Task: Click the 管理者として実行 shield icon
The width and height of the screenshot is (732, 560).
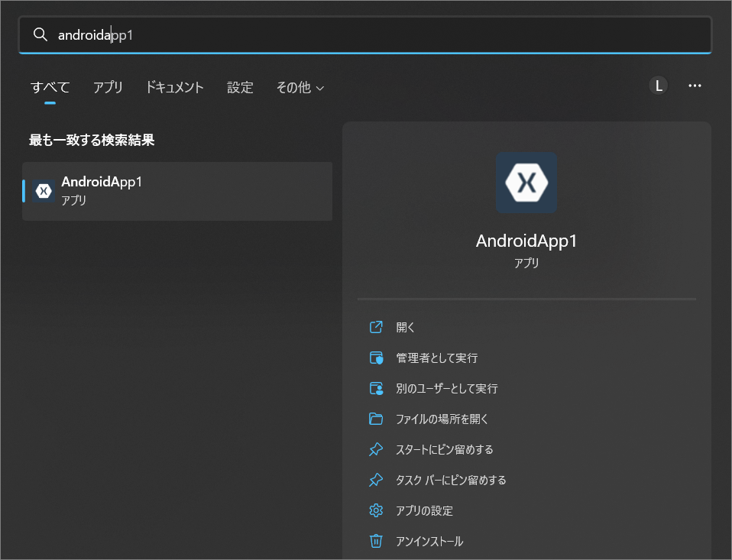Action: click(x=376, y=357)
